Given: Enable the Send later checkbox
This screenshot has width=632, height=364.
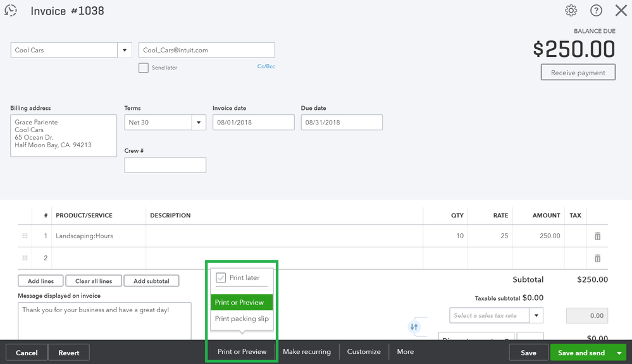Looking at the screenshot, I should (x=144, y=68).
